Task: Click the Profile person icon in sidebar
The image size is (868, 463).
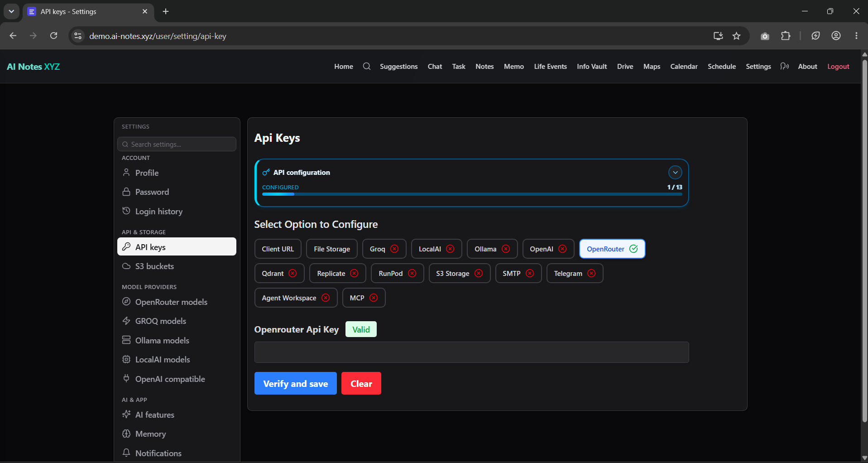Action: [x=126, y=173]
